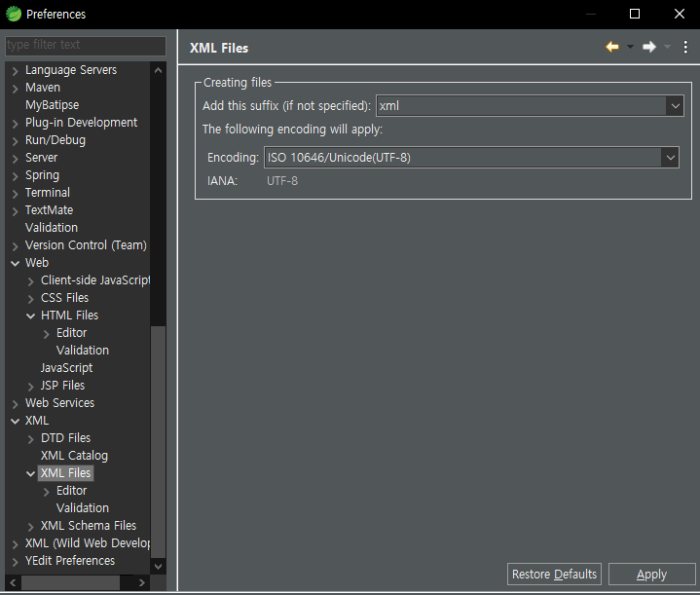Select MyBatipse preference page
700x595 pixels.
tap(53, 105)
